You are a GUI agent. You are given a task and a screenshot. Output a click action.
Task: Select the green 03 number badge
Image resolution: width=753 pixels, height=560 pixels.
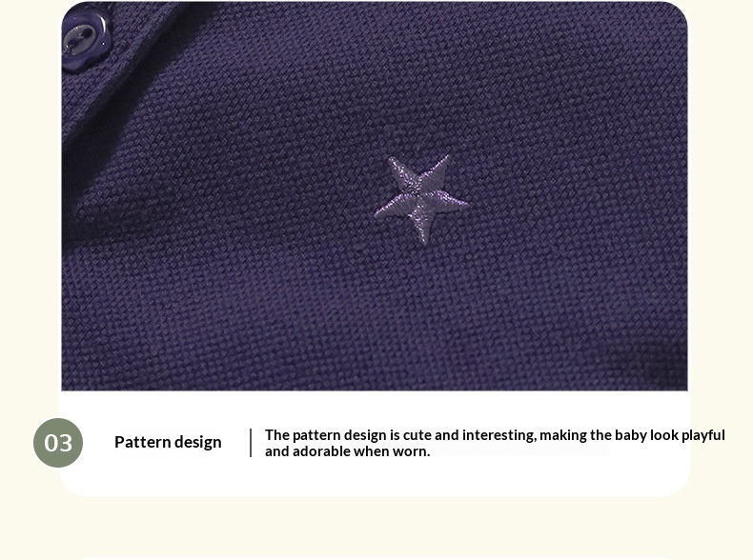pos(58,443)
